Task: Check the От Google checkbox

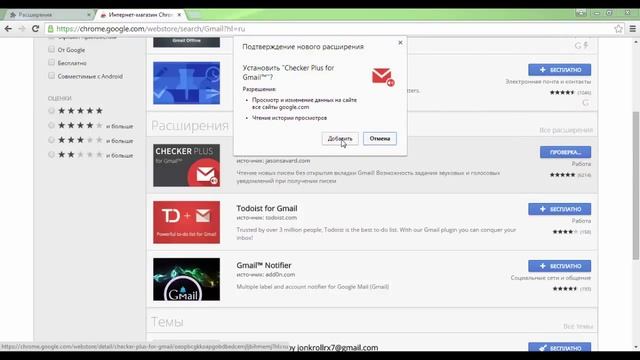Action: 51,49
